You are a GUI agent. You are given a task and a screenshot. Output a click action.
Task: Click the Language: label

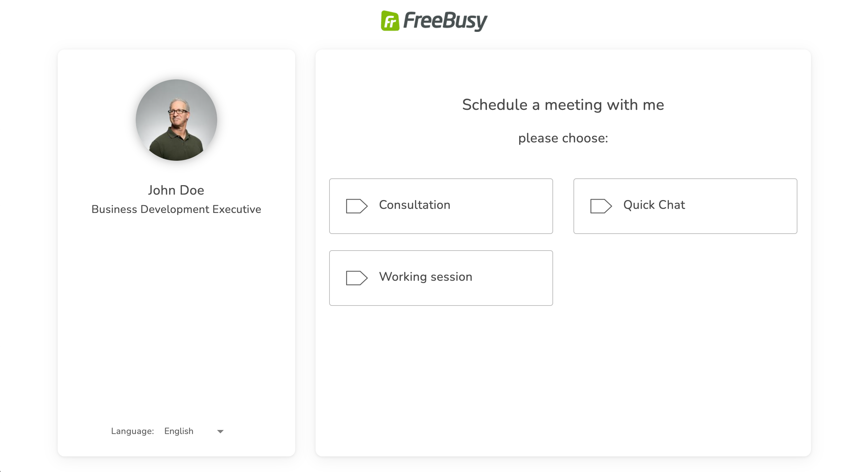click(132, 431)
